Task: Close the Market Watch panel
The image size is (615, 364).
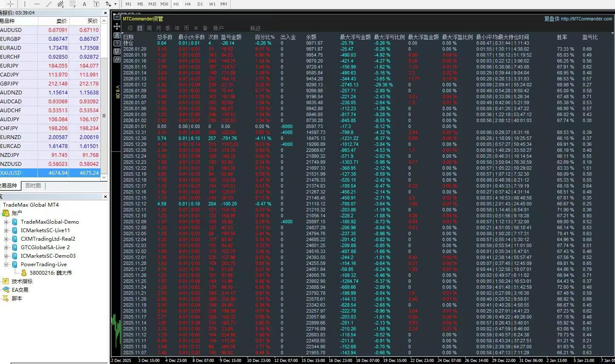Action: pyautogui.click(x=105, y=13)
